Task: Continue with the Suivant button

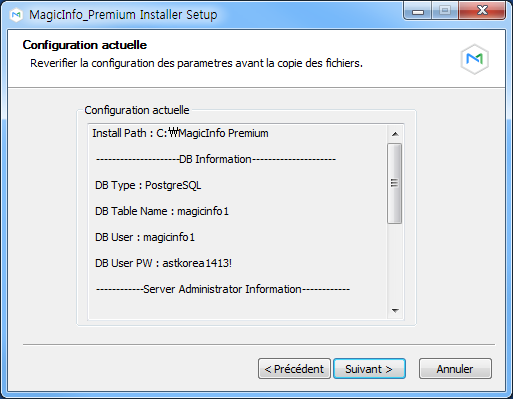Action: coord(369,369)
